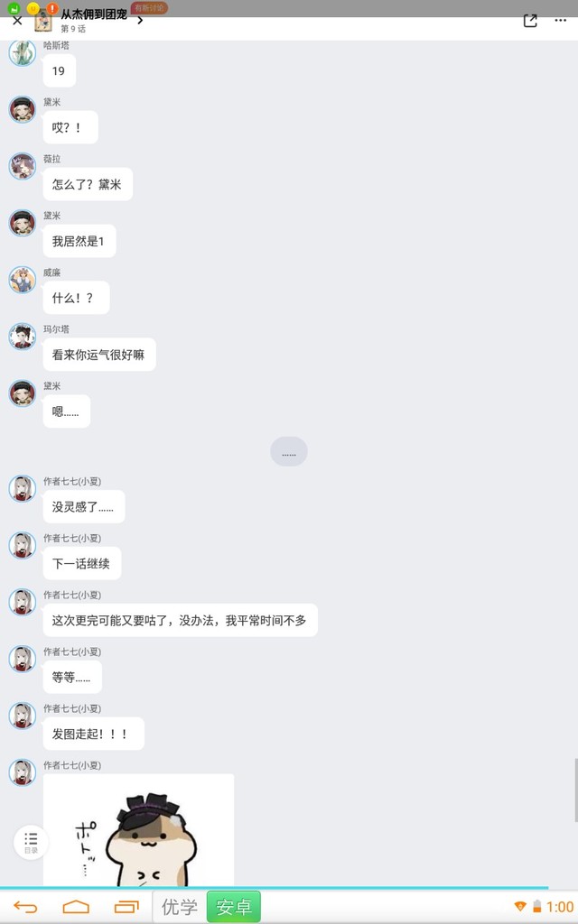Tap the recent apps icon
Screen dimensions: 578x924
[x=126, y=907]
